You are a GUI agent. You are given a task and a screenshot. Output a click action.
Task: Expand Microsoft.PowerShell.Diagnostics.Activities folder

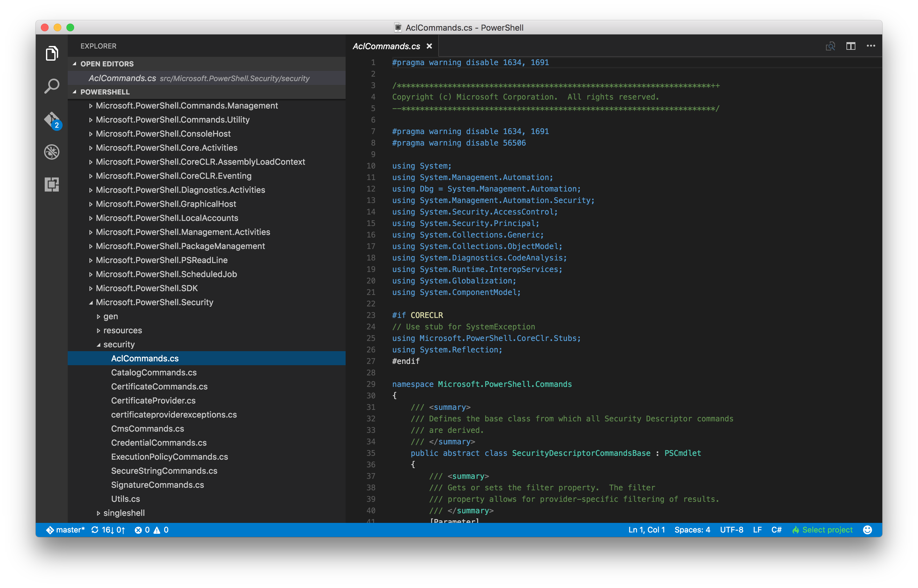207,190
